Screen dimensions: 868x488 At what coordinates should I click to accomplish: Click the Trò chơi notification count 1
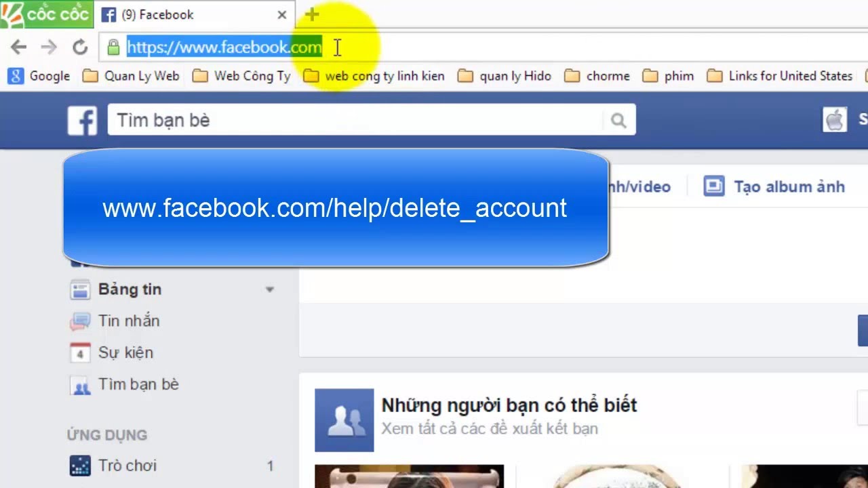270,466
